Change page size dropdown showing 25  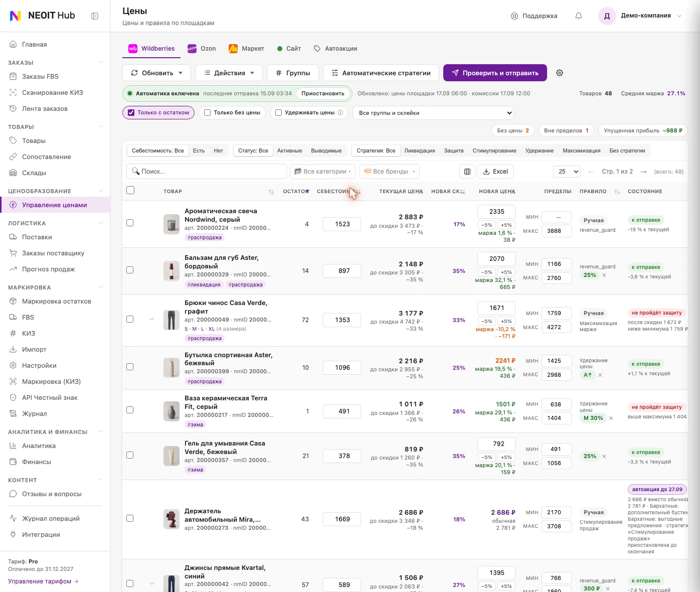tap(567, 172)
